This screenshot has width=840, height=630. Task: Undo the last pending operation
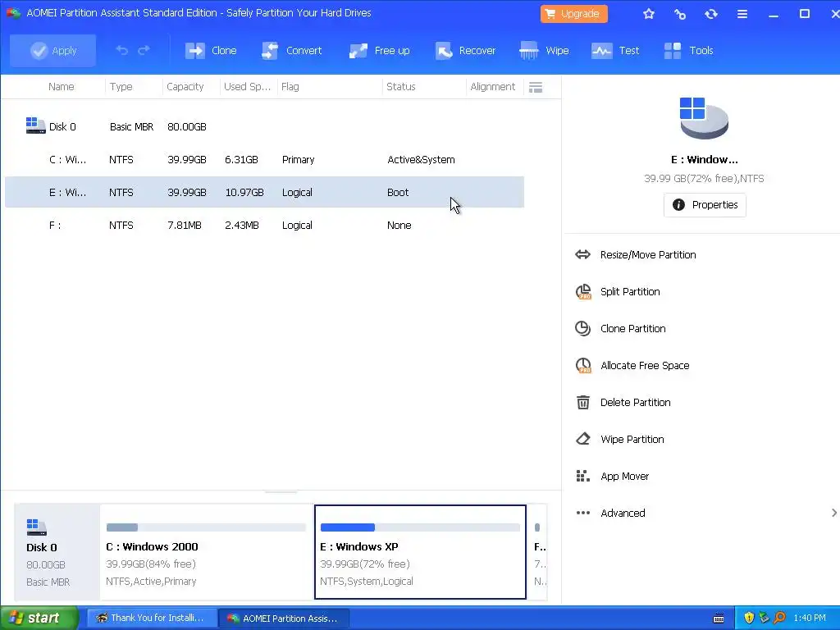pos(122,50)
